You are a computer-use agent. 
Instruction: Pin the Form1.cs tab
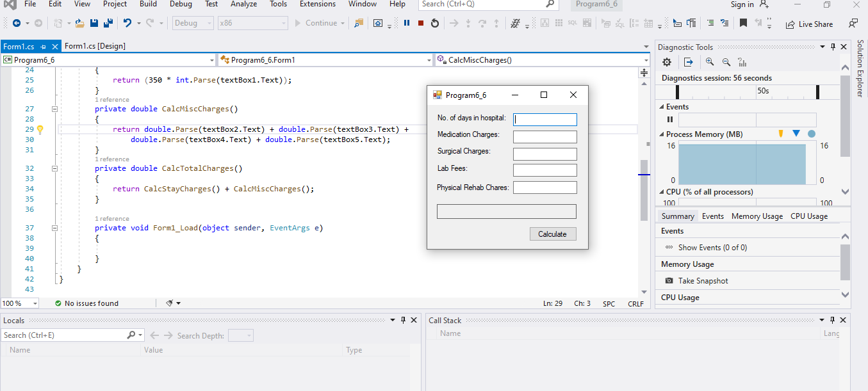[x=44, y=47]
